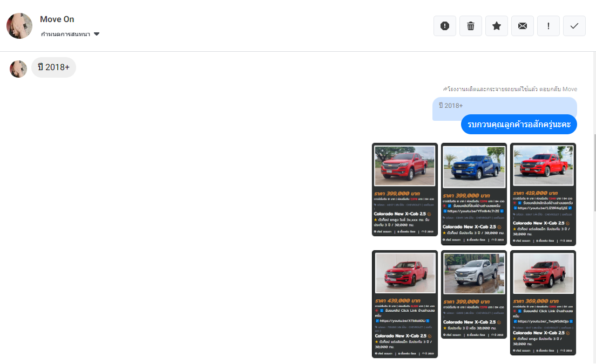Open Move On profile picture in header
This screenshot has height=364, width=596.
click(x=19, y=26)
